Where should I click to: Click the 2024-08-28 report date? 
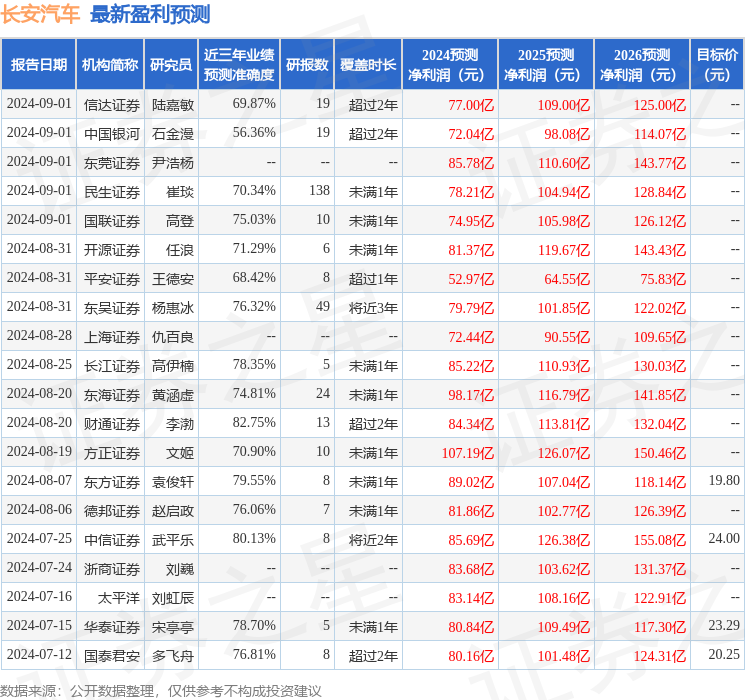click(39, 335)
